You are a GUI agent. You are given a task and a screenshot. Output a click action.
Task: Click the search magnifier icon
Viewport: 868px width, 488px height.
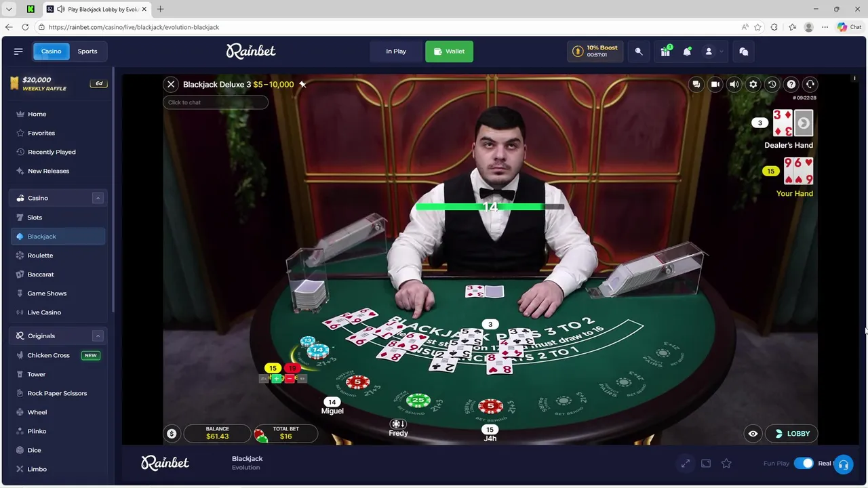pos(639,52)
